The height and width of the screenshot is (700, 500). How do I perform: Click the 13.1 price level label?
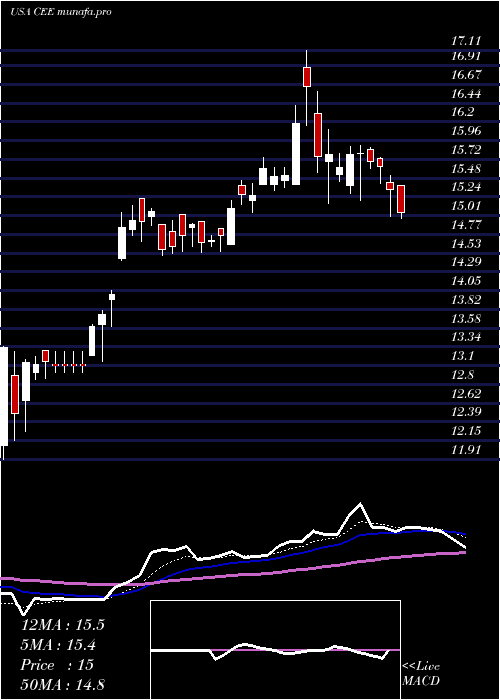click(463, 356)
